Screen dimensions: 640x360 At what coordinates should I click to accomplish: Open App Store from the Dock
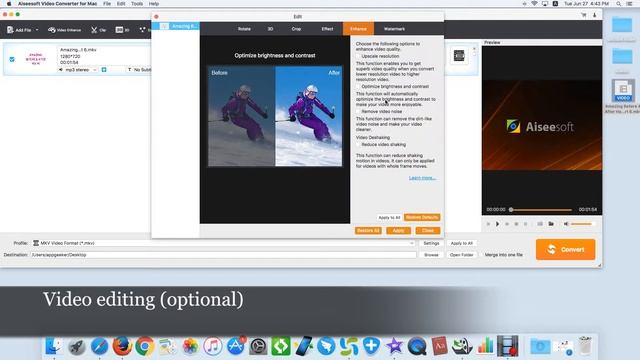236,346
